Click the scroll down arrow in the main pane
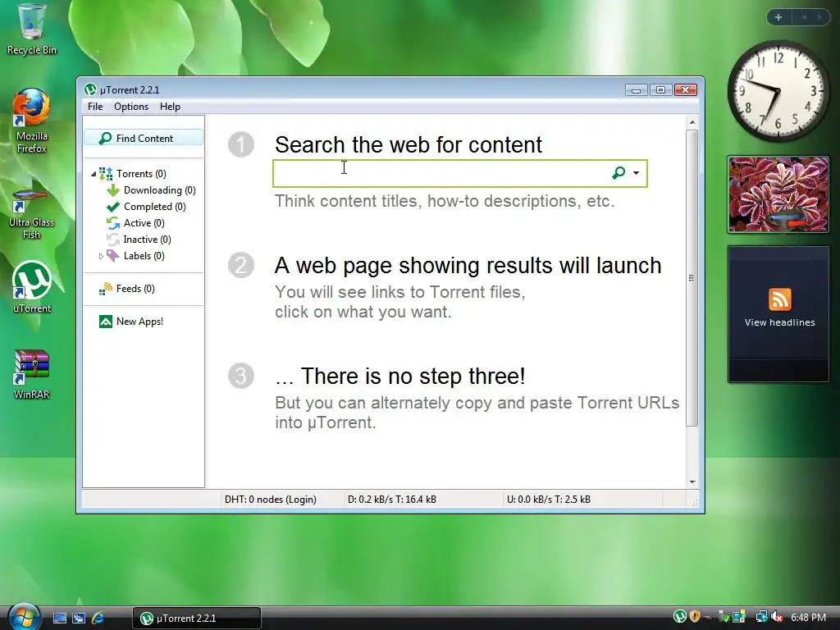 692,482
